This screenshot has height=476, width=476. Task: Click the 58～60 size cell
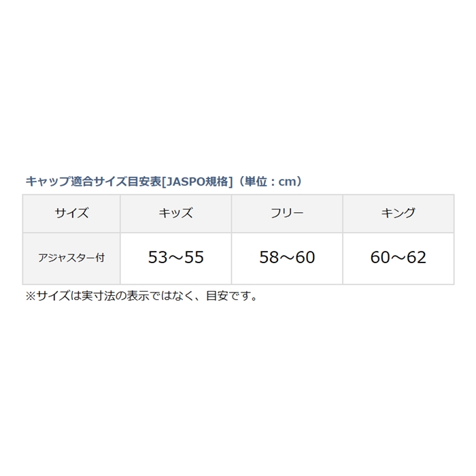[287, 258]
